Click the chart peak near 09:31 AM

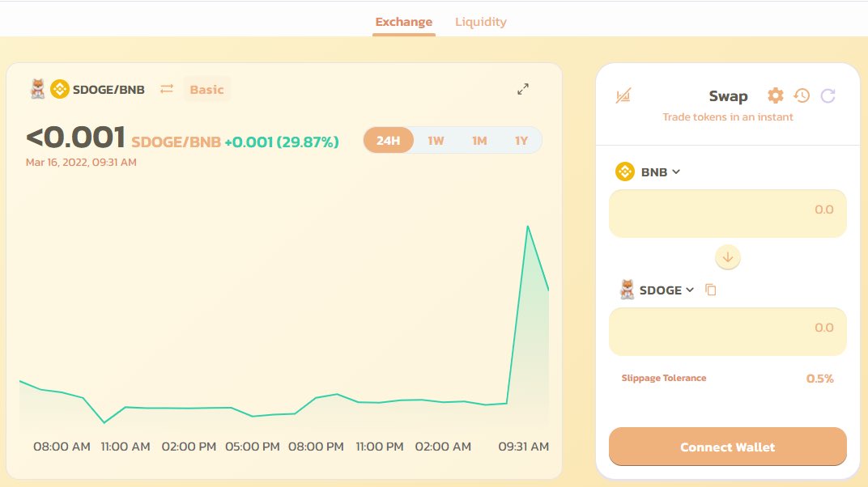point(528,227)
